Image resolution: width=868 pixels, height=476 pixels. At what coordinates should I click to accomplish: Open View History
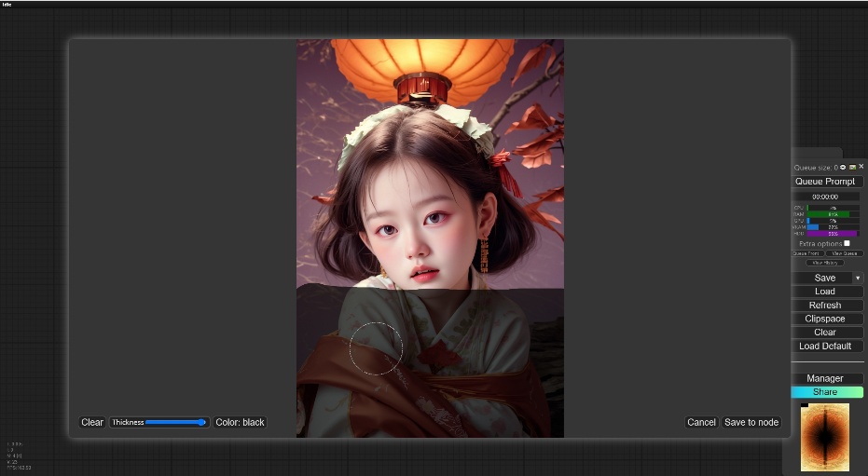pyautogui.click(x=825, y=263)
